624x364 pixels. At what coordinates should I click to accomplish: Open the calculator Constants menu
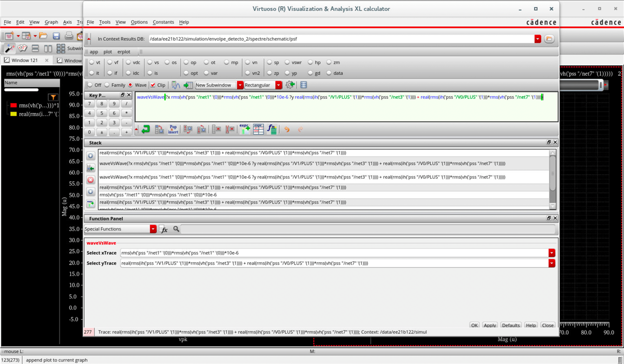(x=163, y=22)
